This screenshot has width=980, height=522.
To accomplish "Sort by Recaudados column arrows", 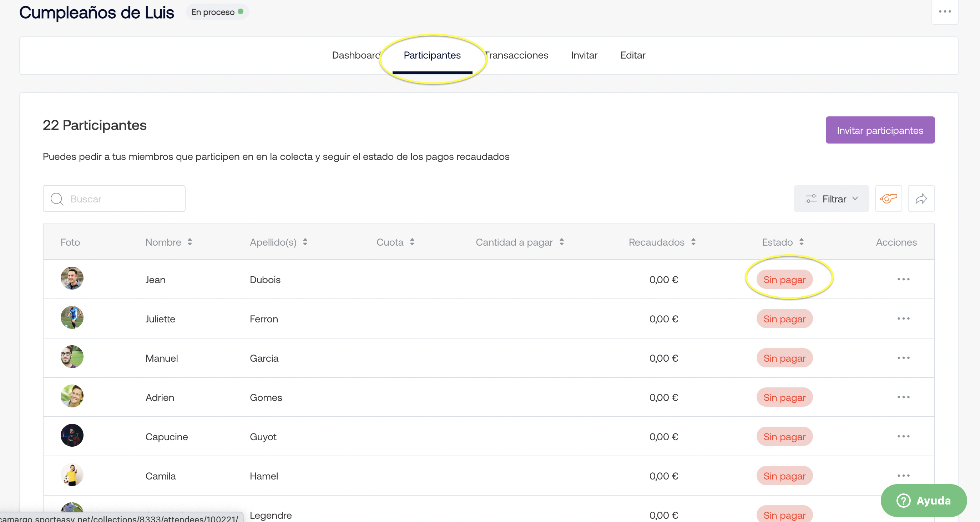I will coord(693,242).
